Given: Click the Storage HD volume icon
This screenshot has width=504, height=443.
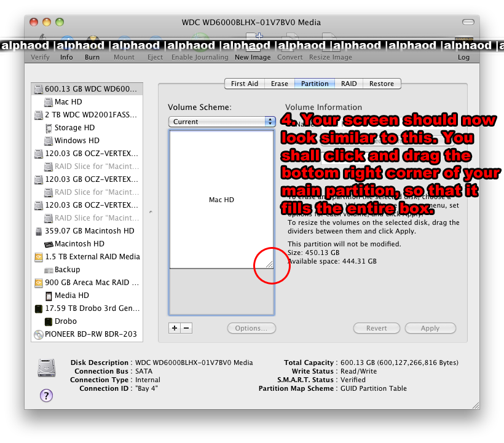Looking at the screenshot, I should (49, 128).
